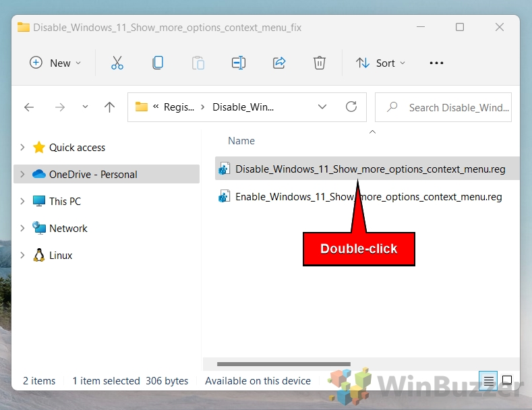
Task: Expand the OneDrive - Personal node
Action: [22, 174]
